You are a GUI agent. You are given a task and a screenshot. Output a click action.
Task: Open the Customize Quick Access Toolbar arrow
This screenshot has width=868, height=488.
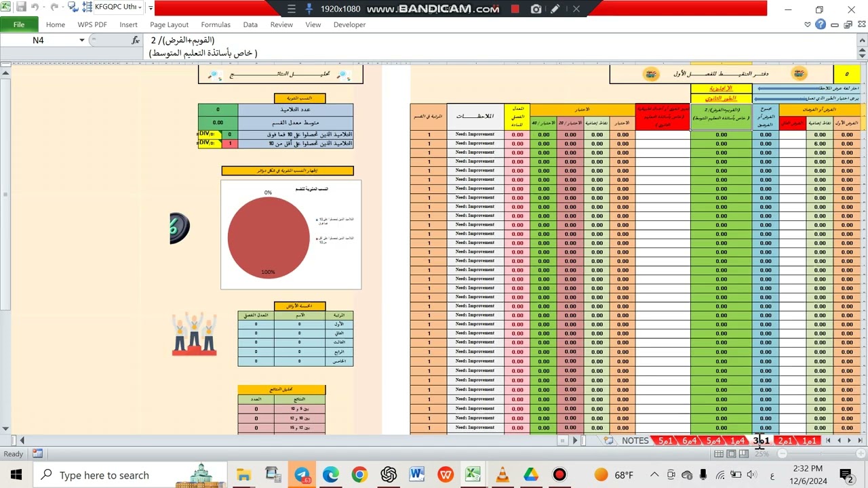coord(150,8)
